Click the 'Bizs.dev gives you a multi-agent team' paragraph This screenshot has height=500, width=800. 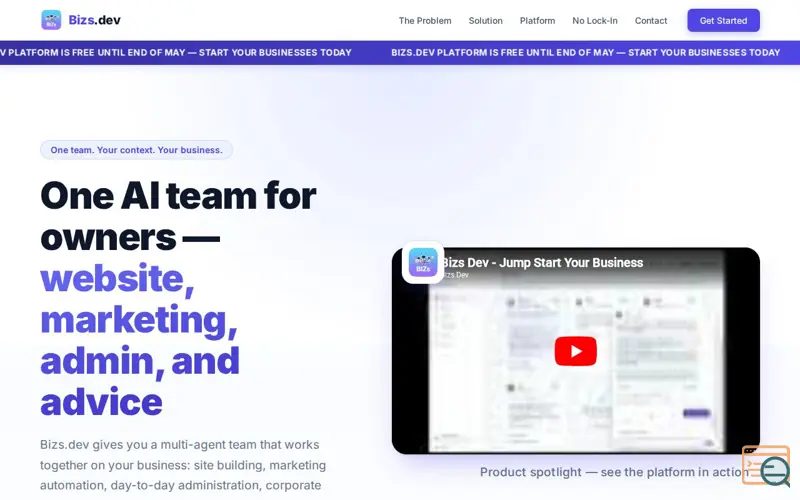[183, 465]
